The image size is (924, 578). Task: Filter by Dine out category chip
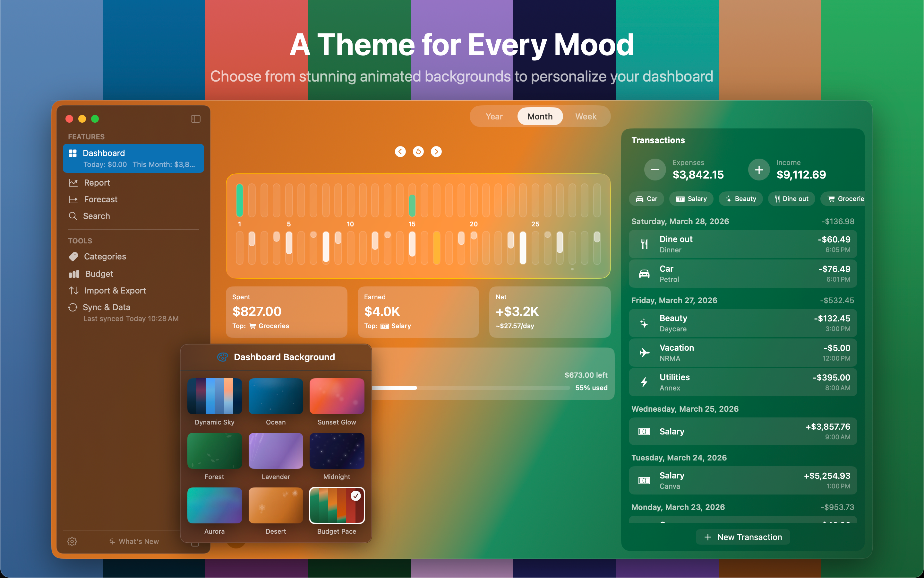(791, 199)
